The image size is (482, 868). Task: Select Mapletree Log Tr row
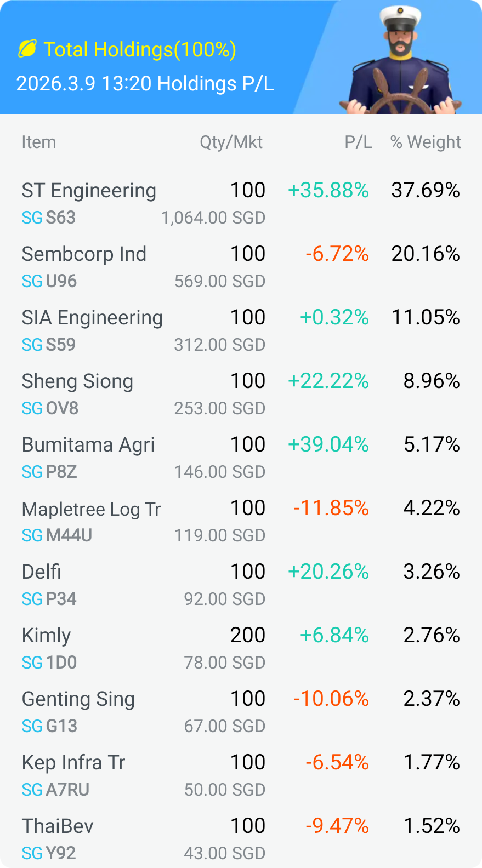91,509
